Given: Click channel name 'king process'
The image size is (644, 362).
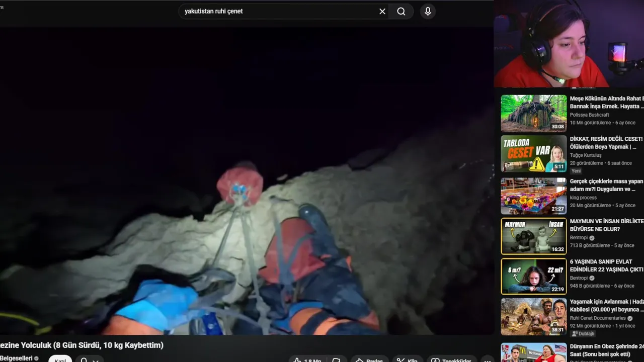Looking at the screenshot, I should [x=583, y=198].
